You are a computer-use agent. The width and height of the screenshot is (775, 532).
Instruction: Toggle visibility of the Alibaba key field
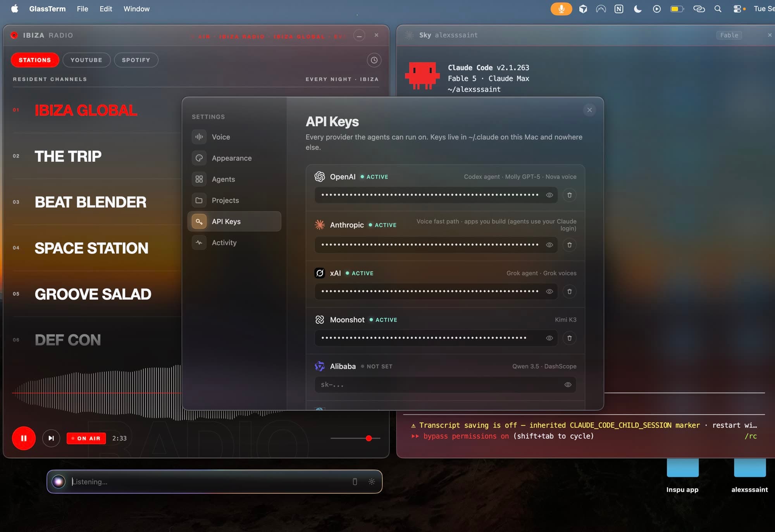tap(568, 384)
